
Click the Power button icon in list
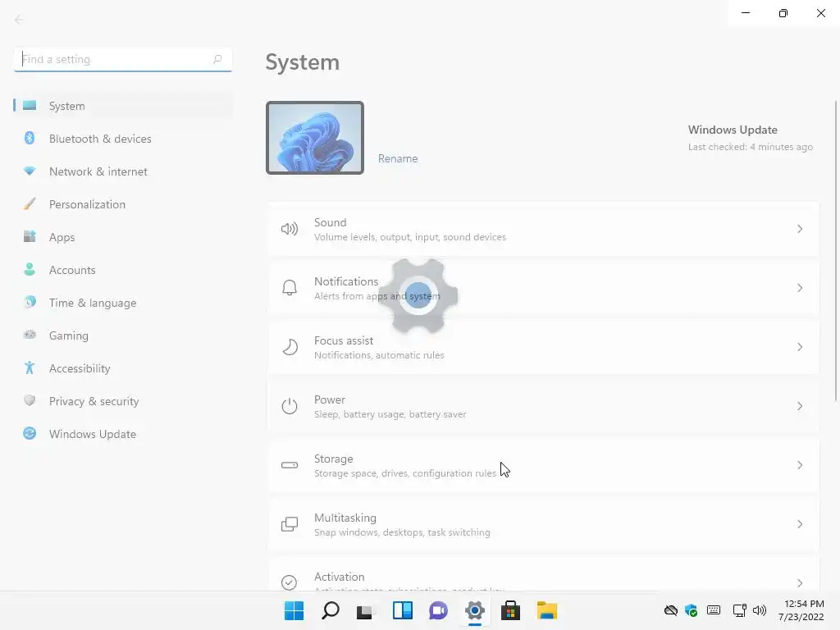[x=290, y=406]
